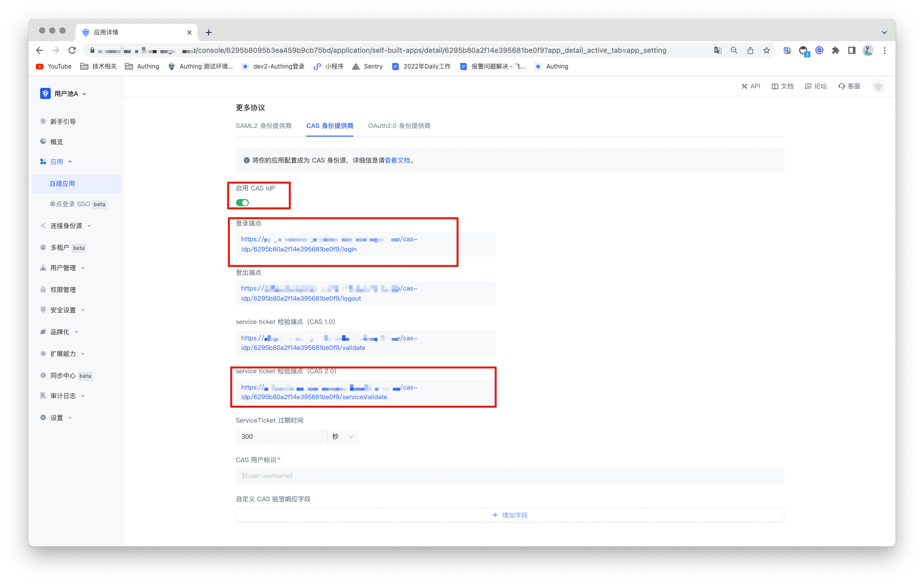Viewport: 924px width, 584px height.
Task: Open the 秒 time unit dropdown
Action: click(343, 437)
